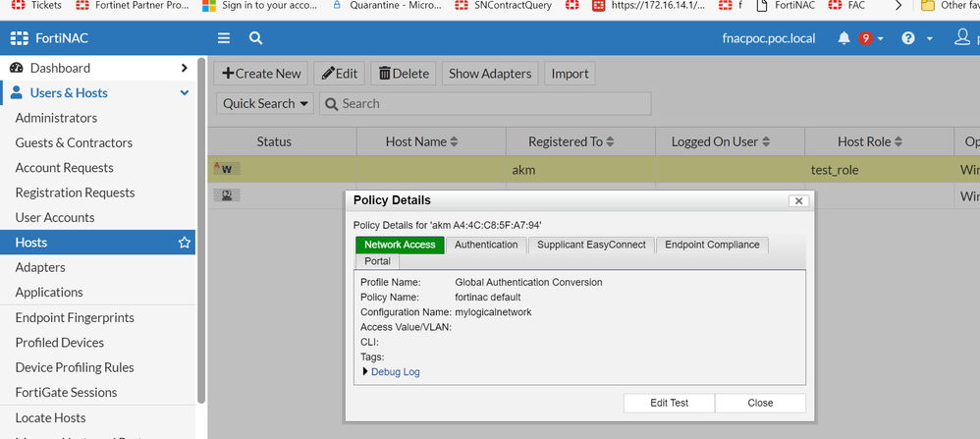This screenshot has width=980, height=439.
Task: Select Hosts in the sidebar
Action: 97,243
